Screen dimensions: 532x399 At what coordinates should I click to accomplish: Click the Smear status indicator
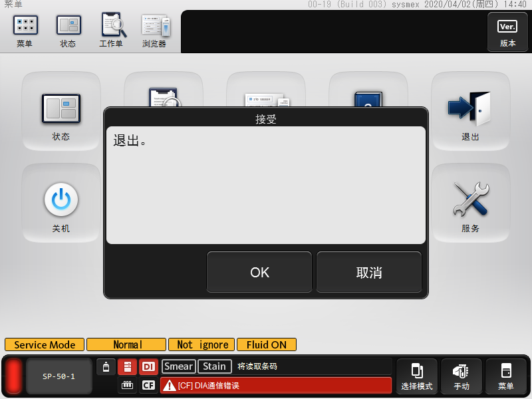pos(179,366)
